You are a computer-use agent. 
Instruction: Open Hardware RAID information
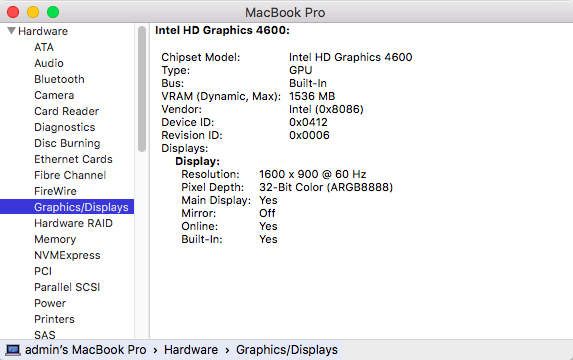pyautogui.click(x=73, y=223)
